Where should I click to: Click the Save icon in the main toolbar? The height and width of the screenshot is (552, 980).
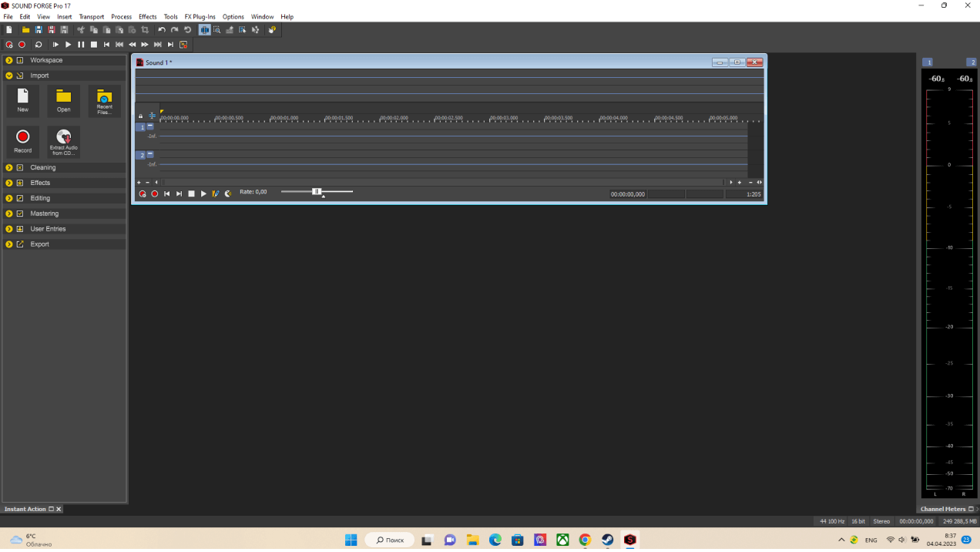[39, 30]
